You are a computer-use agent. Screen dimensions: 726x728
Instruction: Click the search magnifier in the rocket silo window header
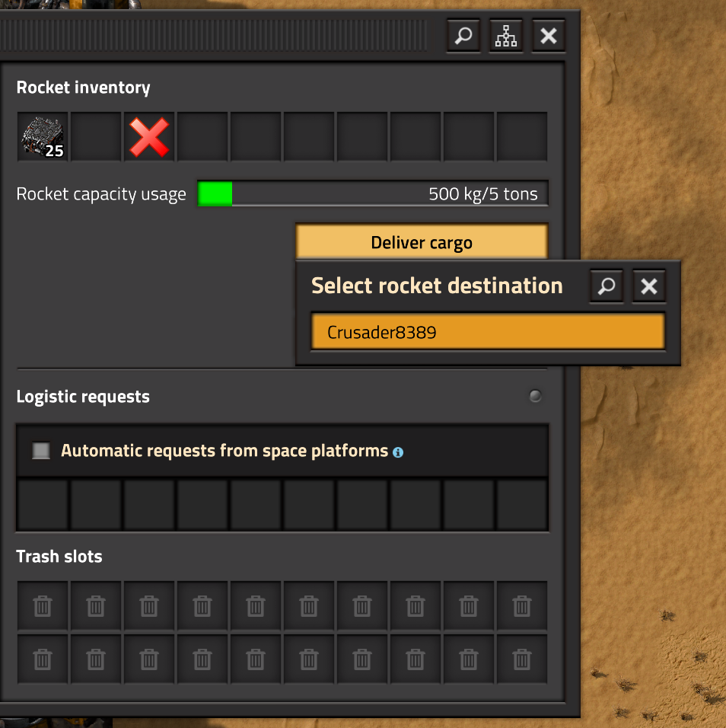[x=463, y=36]
